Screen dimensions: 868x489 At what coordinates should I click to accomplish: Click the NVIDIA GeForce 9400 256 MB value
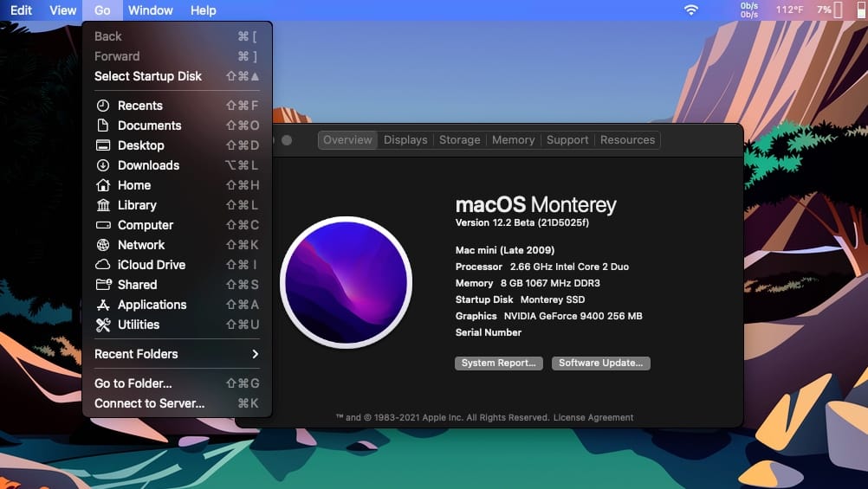(573, 317)
